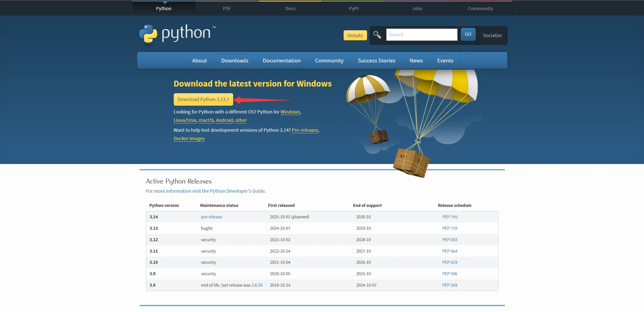
Task: Follow the Linux/Unix link
Action: [185, 120]
